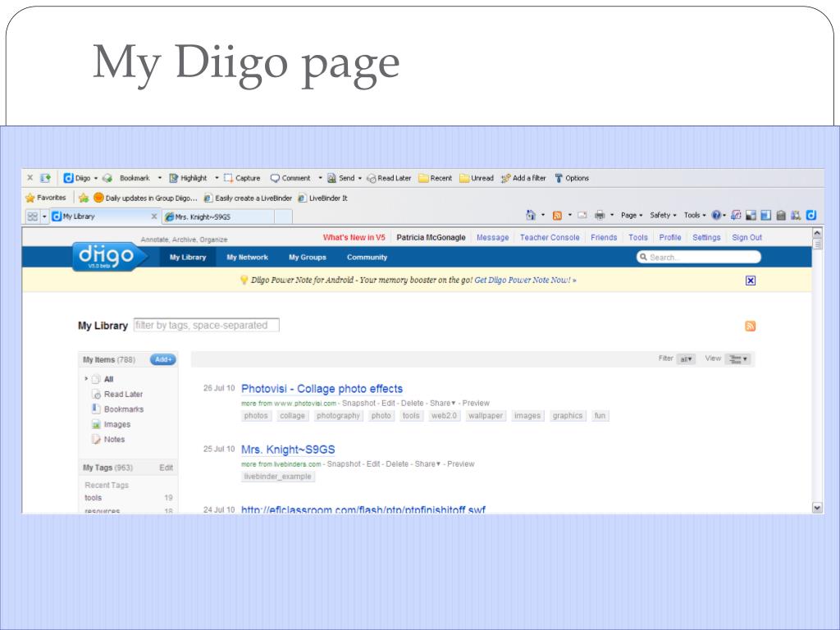This screenshot has width=840, height=630.
Task: Select Bookmarks in the sidebar
Action: 124,409
